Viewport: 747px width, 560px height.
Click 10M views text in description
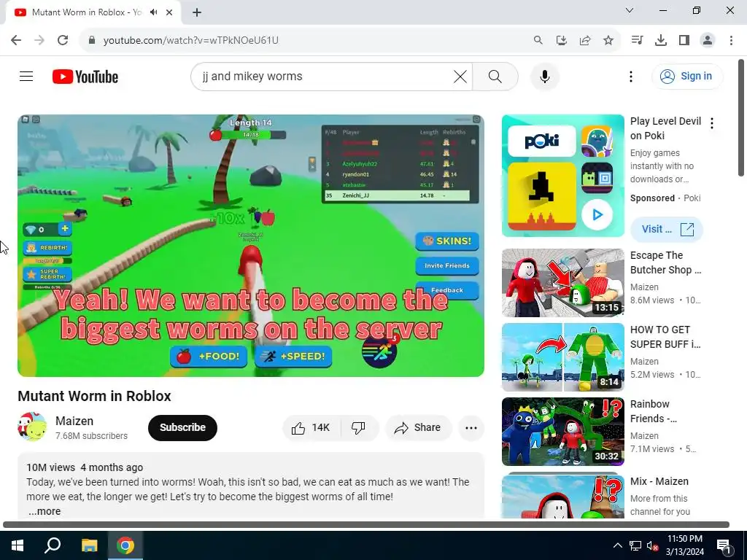point(50,467)
